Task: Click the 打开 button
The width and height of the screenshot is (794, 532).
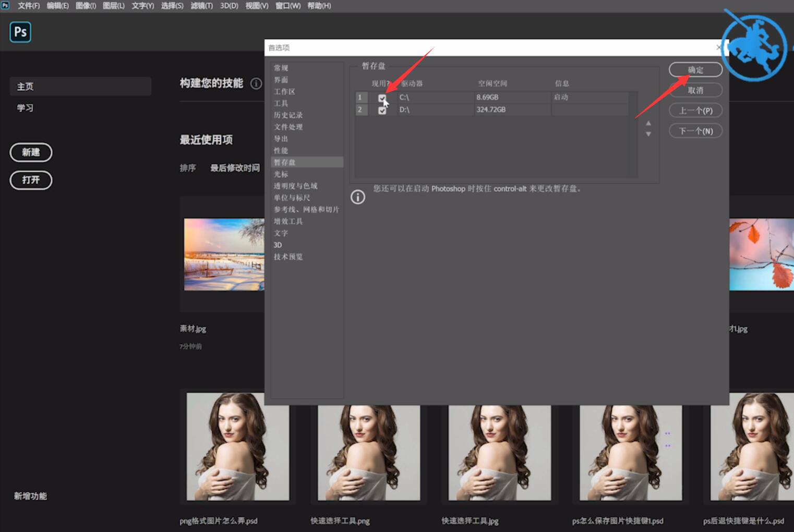Action: pos(31,180)
